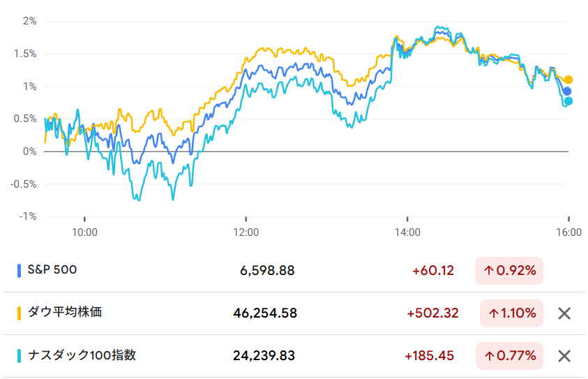
Task: Click the 14:00 time axis label
Action: coord(407,232)
